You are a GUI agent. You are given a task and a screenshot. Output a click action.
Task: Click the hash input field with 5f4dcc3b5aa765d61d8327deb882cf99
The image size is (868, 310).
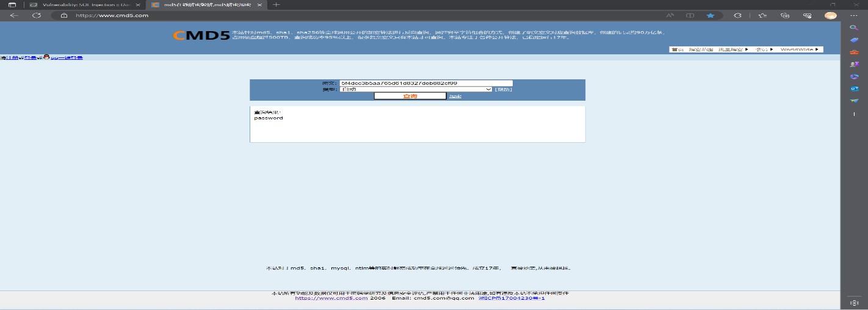[426, 83]
